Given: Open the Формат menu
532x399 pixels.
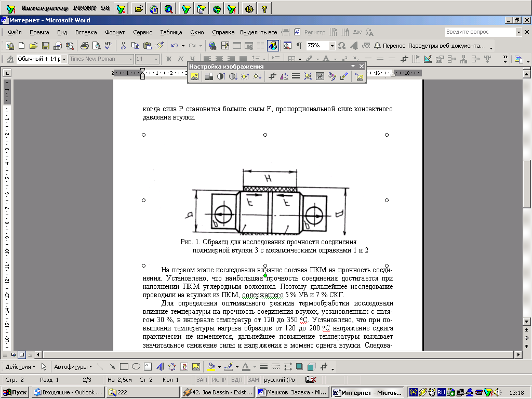Looking at the screenshot, I should (115, 32).
